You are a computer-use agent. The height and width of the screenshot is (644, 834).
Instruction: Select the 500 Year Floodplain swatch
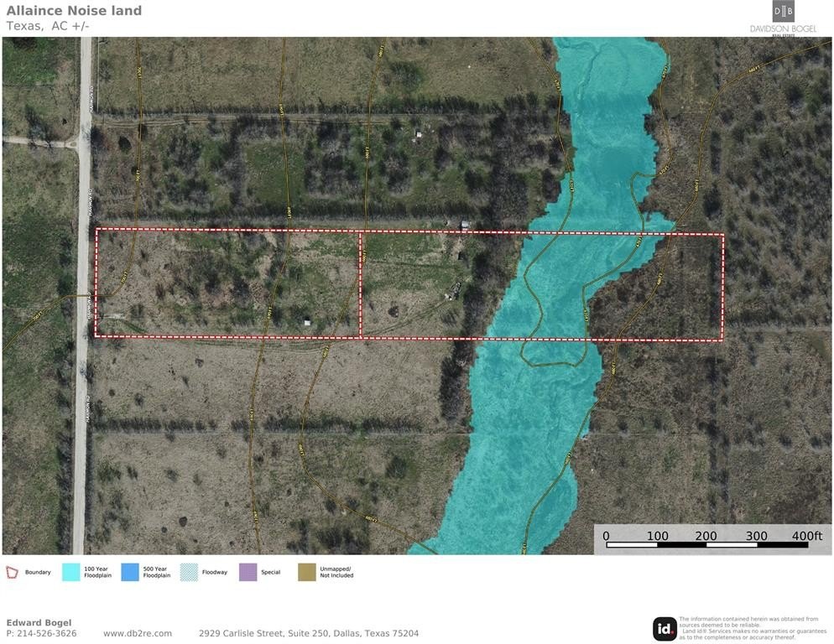(x=130, y=572)
